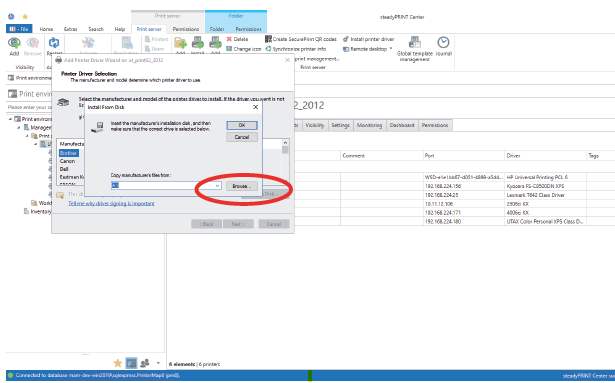Screen dimensions: 615x383
Task: Collapse the Print server folder tree node
Action: (27, 136)
